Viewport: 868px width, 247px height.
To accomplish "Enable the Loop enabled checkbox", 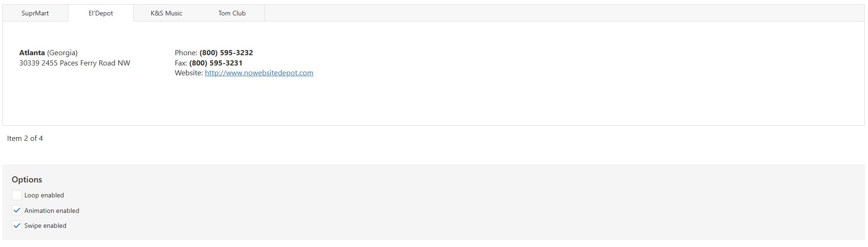I will pos(17,195).
